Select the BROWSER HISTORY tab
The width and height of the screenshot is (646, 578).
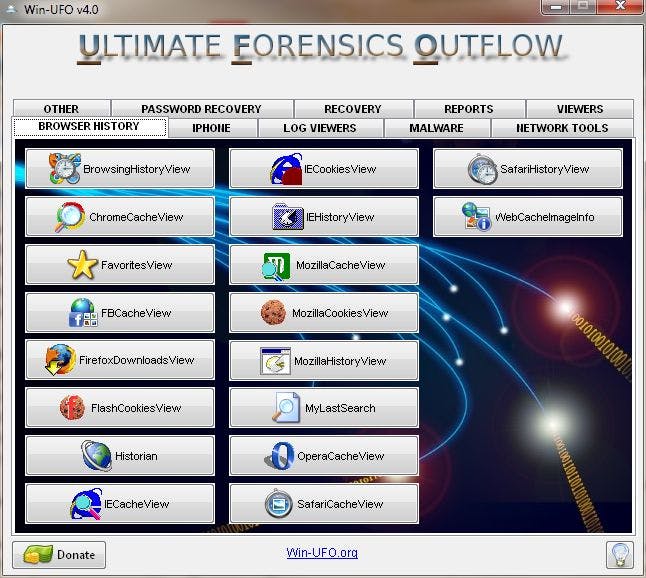pyautogui.click(x=89, y=126)
